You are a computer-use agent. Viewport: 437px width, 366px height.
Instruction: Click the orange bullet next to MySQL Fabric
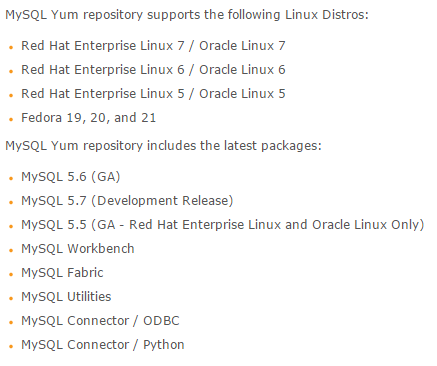coord(11,274)
